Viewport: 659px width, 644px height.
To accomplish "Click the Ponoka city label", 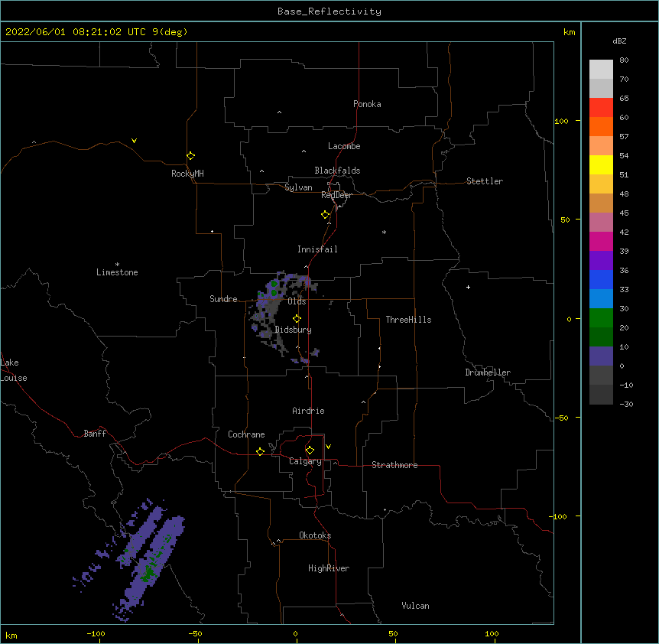I will 367,104.
